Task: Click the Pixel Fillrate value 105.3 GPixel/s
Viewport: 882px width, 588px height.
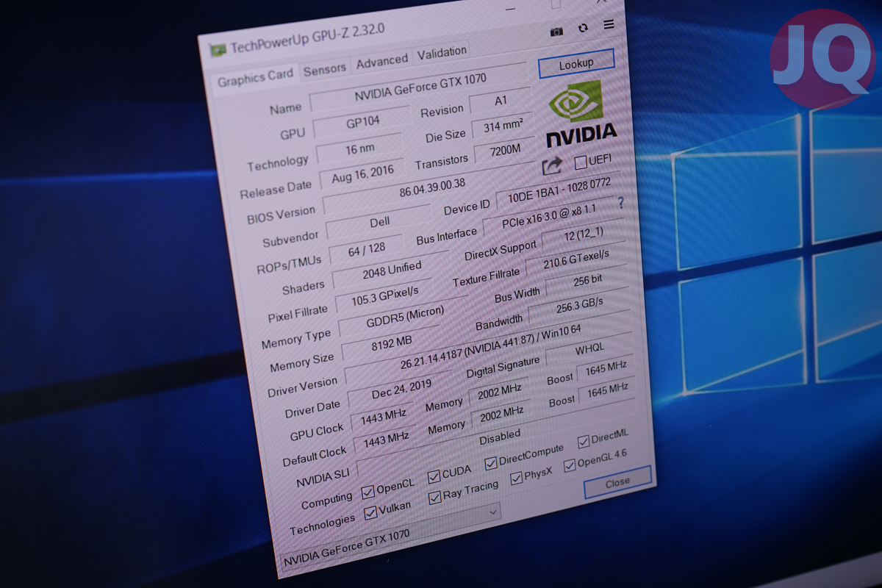Action: [384, 295]
